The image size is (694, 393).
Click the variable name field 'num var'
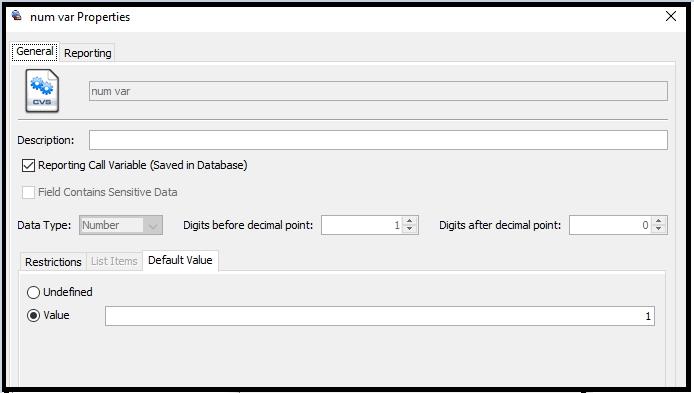(x=378, y=91)
